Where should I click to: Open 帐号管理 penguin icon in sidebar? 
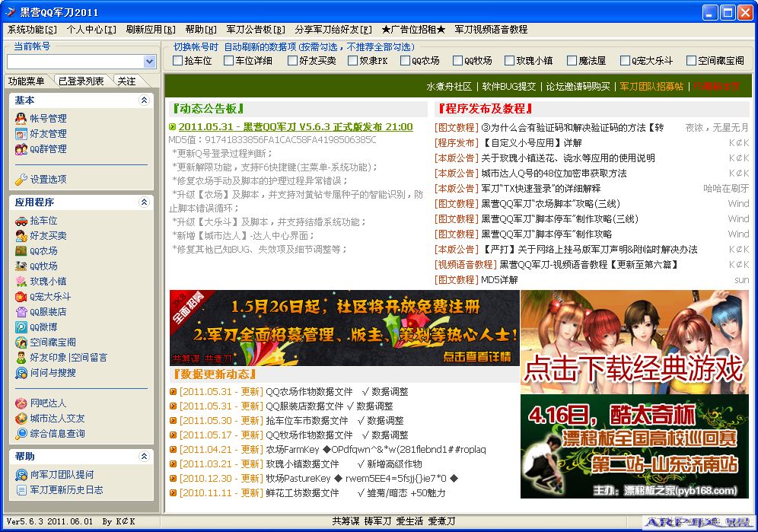(21, 119)
